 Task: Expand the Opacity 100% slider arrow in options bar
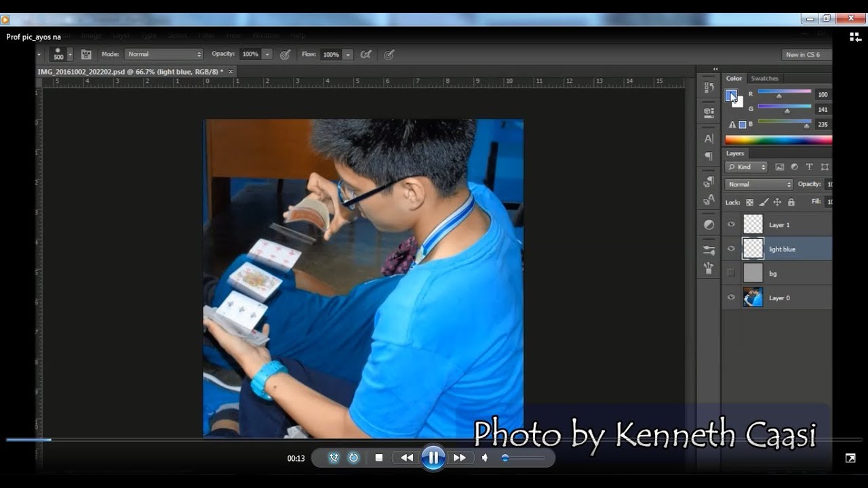(x=267, y=54)
